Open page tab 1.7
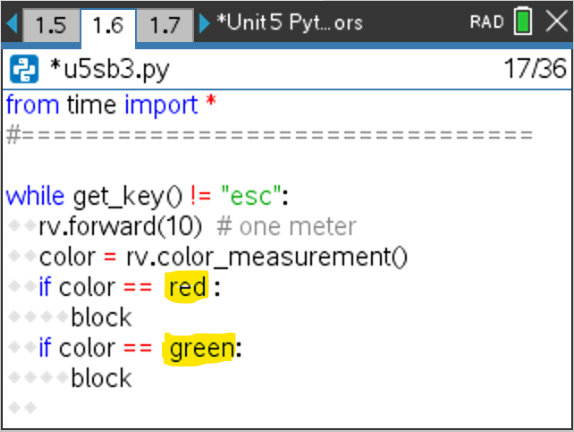The image size is (574, 432). pyautogui.click(x=165, y=25)
